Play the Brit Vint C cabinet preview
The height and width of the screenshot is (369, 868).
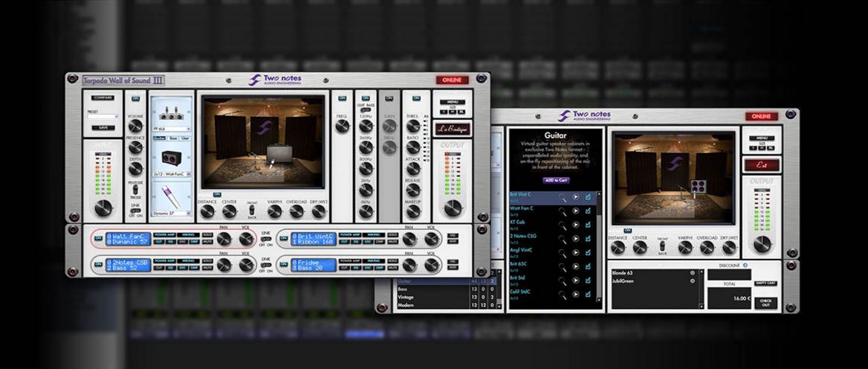click(x=576, y=197)
